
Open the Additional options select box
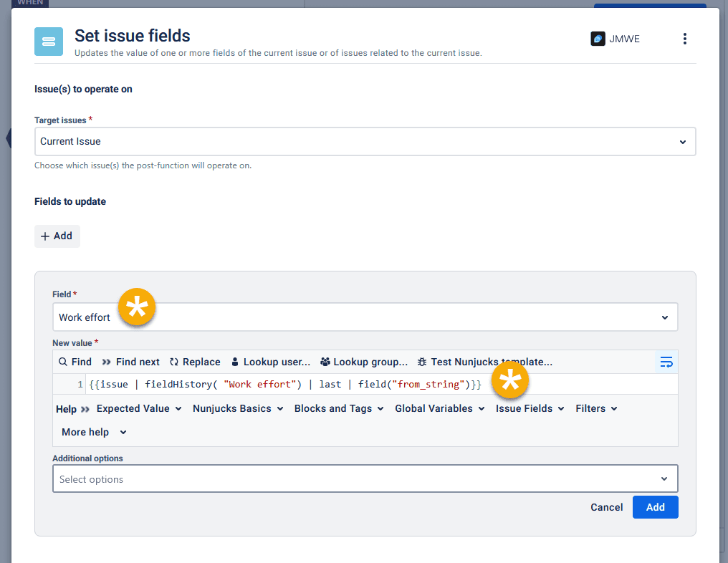coord(365,479)
